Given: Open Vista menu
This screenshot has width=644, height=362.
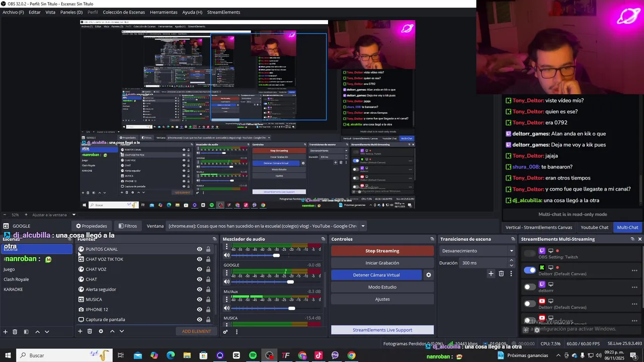Looking at the screenshot, I should [x=50, y=12].
